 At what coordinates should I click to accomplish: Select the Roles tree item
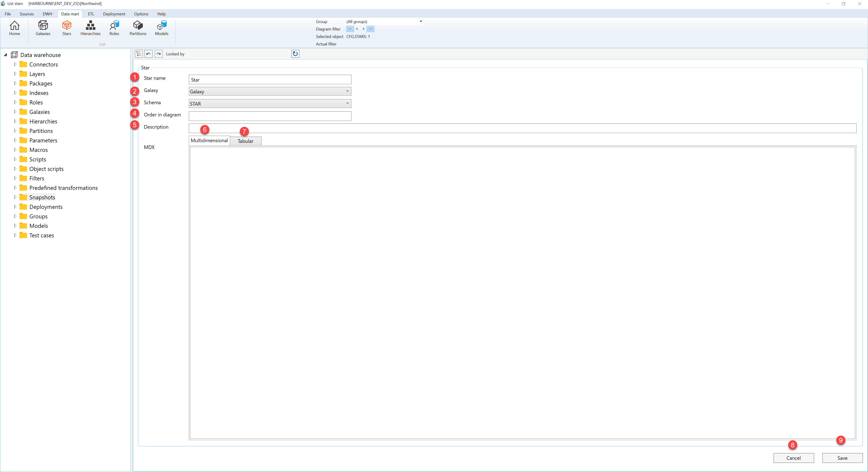(36, 102)
